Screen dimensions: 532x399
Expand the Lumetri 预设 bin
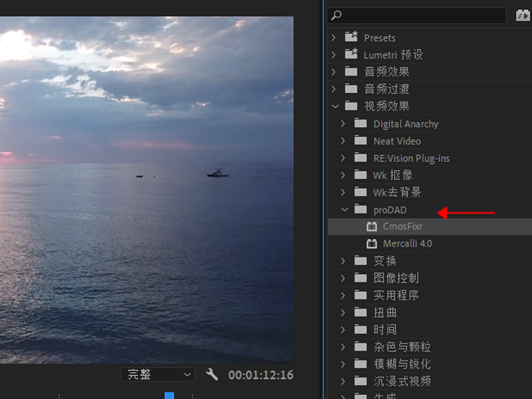point(334,55)
